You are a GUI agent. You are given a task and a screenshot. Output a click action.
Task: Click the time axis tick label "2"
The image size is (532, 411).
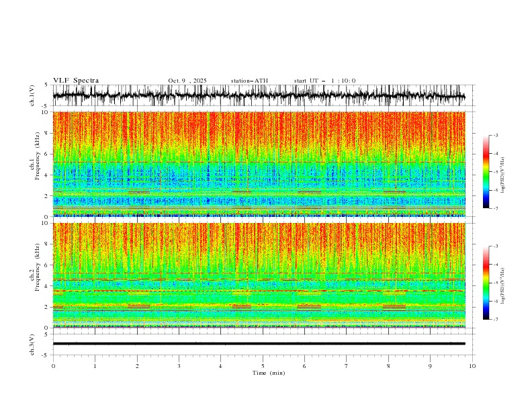click(x=137, y=366)
